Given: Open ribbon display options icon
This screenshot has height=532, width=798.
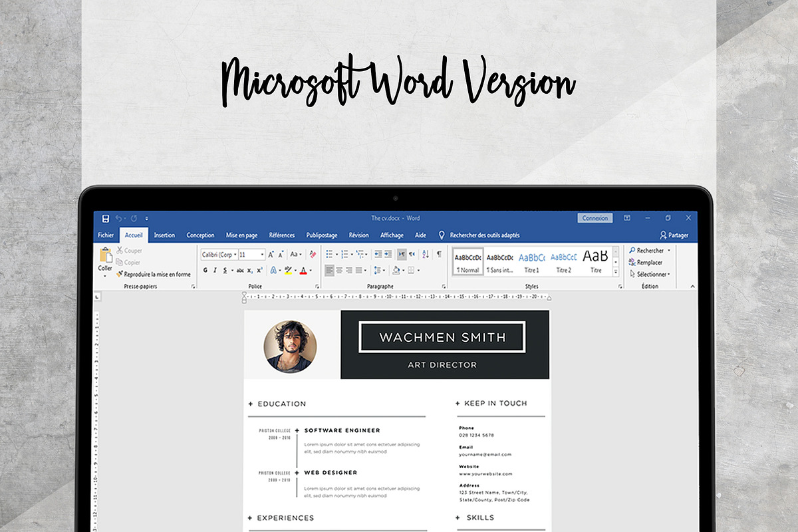Looking at the screenshot, I should (627, 218).
